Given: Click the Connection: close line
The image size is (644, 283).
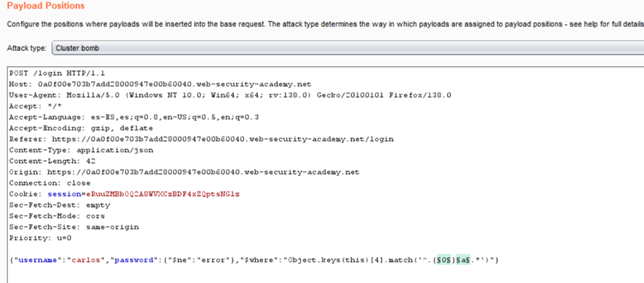Looking at the screenshot, I should [49, 183].
